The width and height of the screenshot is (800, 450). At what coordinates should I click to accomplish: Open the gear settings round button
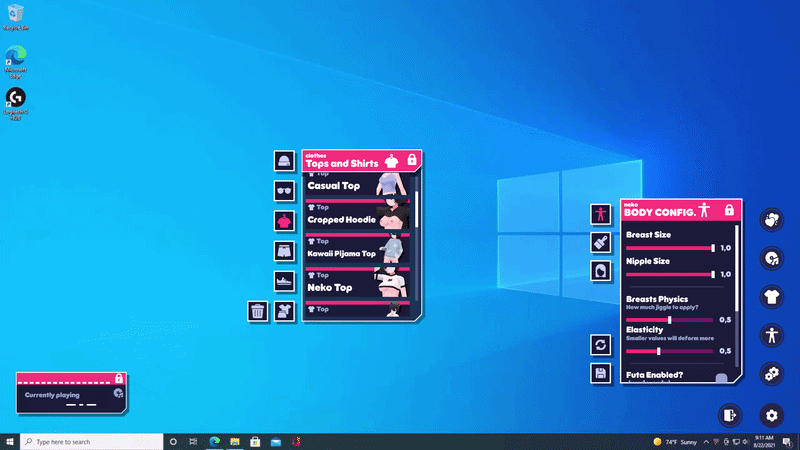point(771,414)
